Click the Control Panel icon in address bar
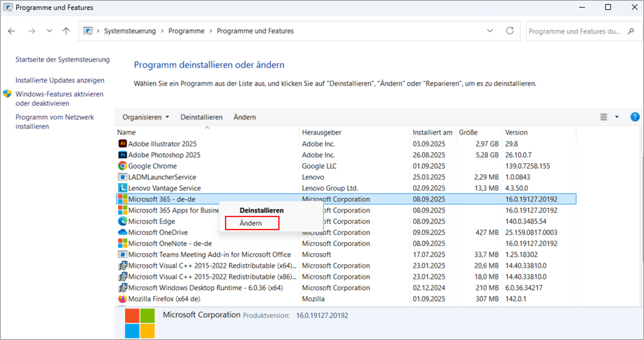This screenshot has height=340, width=644. (x=88, y=31)
